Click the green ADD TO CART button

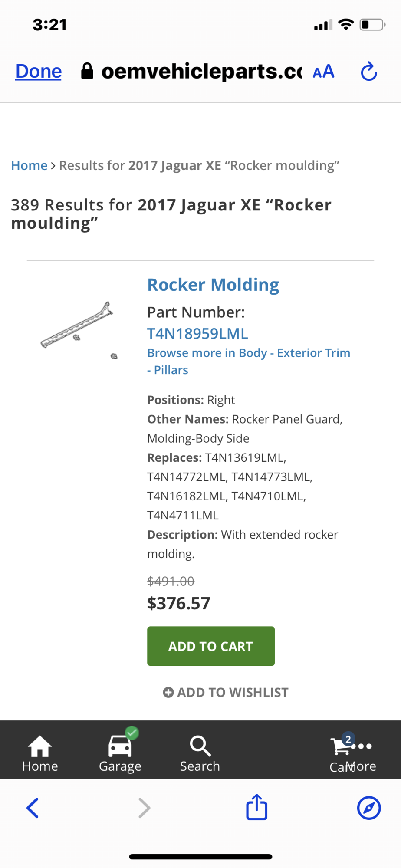point(211,646)
